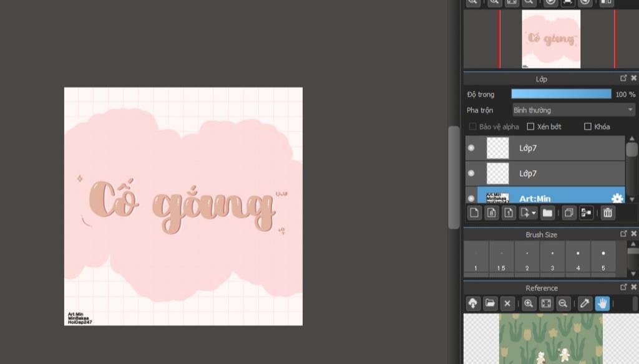
Task: Select the Reference eyedropper tool
Action: (x=584, y=304)
